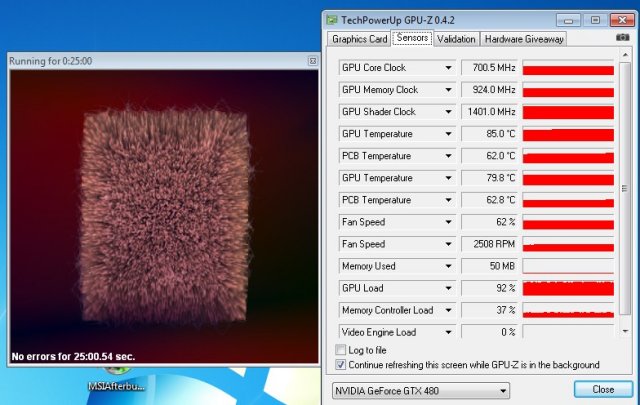The image size is (640, 405).
Task: Click the fuzzy render in the stress test window
Action: point(165,216)
